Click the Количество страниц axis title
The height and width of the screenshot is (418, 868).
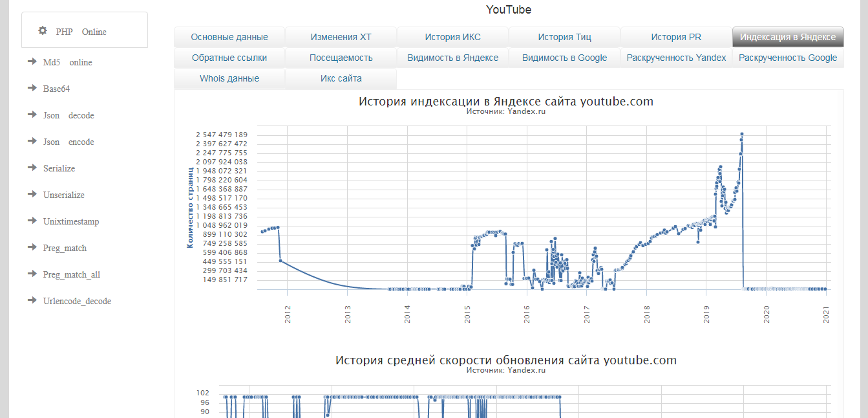pyautogui.click(x=190, y=207)
